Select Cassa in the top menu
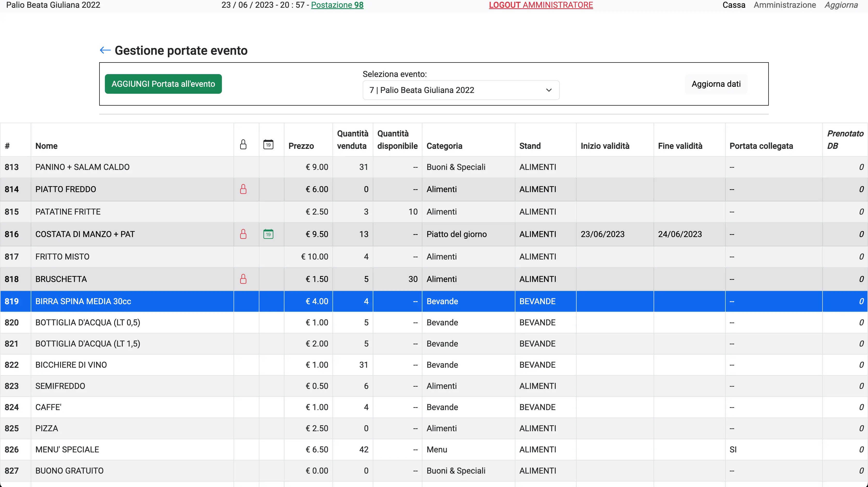The height and width of the screenshot is (487, 868). coord(734,5)
